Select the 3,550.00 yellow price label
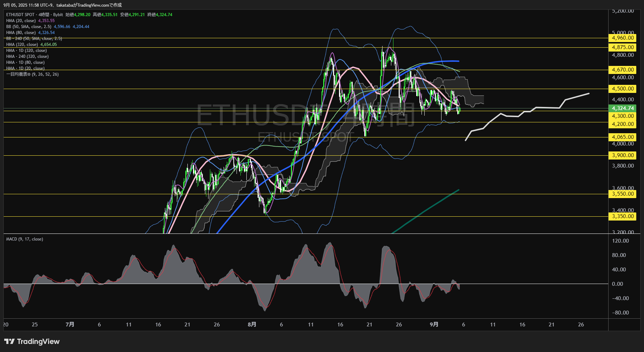644x352 pixels. (x=623, y=194)
